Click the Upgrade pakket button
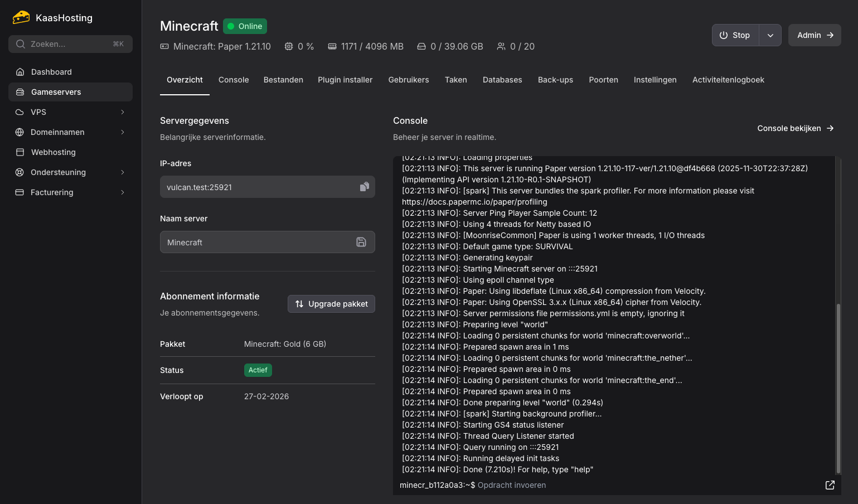858x504 pixels. point(331,304)
